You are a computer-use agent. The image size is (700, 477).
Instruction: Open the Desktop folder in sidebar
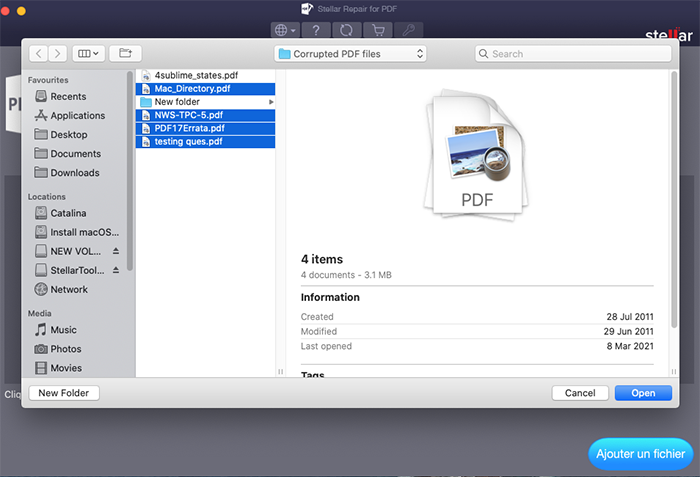coord(61,134)
